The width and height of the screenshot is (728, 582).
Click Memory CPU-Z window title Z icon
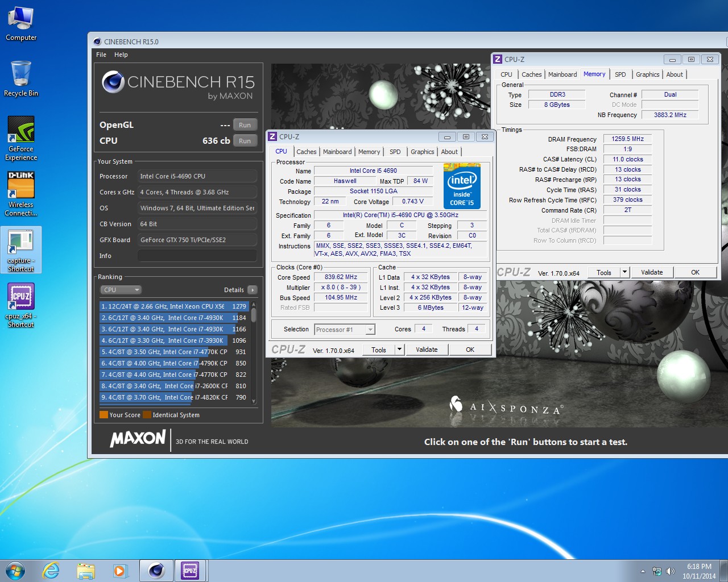(498, 59)
